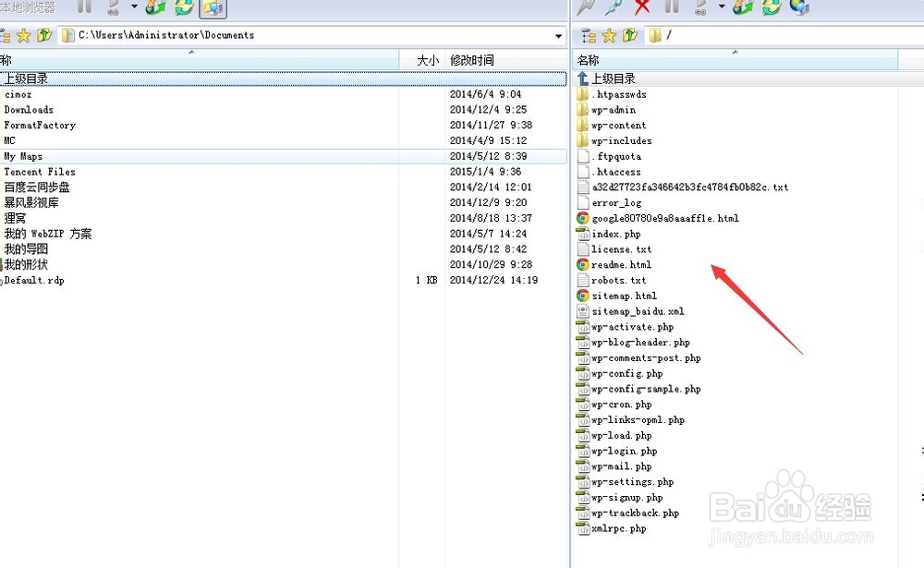Select the Default.rdp file
Viewport: 924px width, 568px height.
click(x=33, y=281)
